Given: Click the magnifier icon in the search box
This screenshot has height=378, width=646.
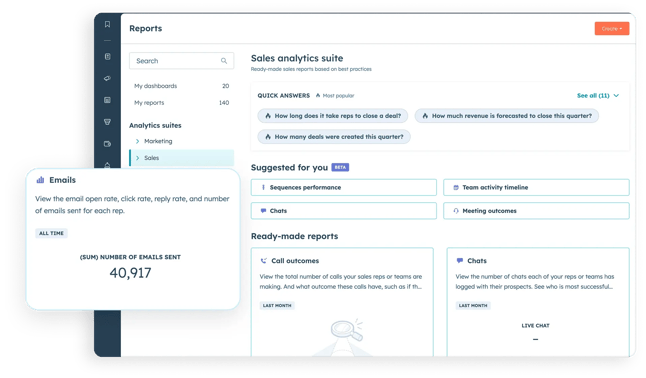Looking at the screenshot, I should pyautogui.click(x=224, y=61).
